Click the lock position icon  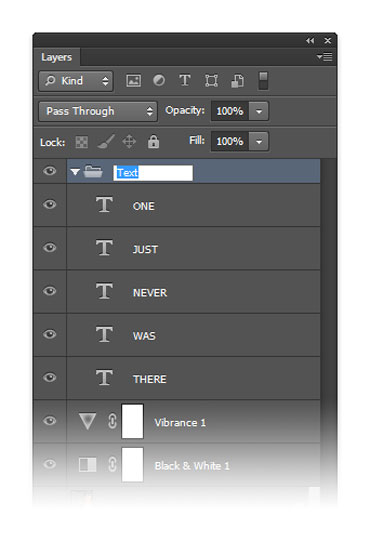[x=129, y=142]
